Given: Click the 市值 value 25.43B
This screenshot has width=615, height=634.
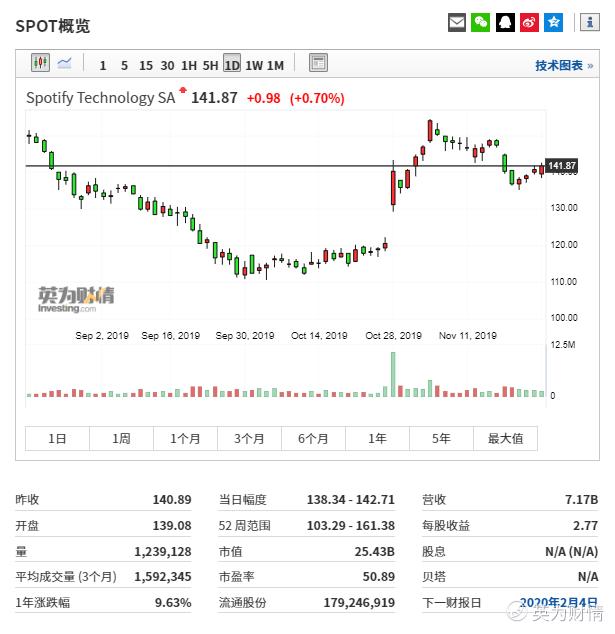Looking at the screenshot, I should point(374,551).
